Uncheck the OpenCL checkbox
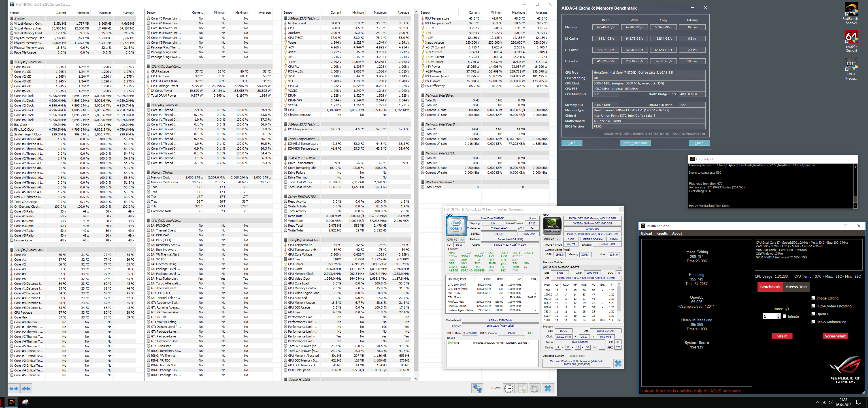868x408 pixels. click(x=813, y=314)
